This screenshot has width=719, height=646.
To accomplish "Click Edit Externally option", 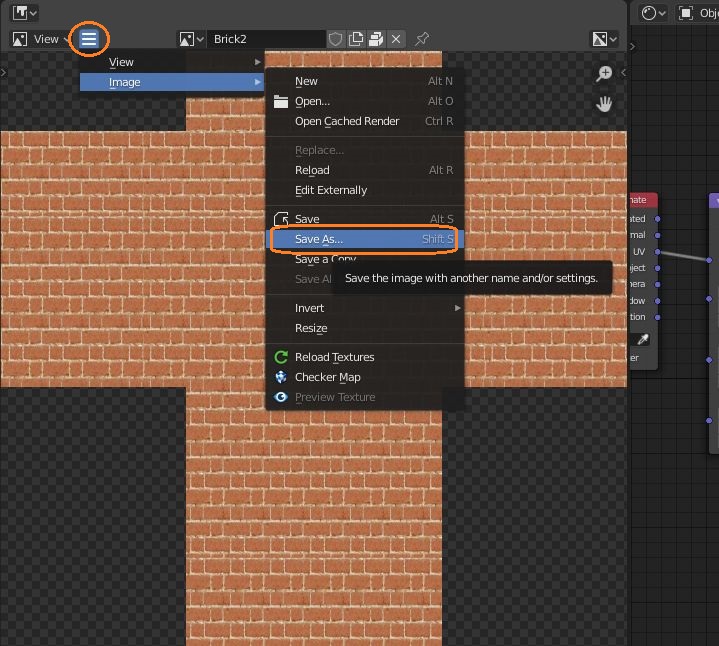I will 331,190.
